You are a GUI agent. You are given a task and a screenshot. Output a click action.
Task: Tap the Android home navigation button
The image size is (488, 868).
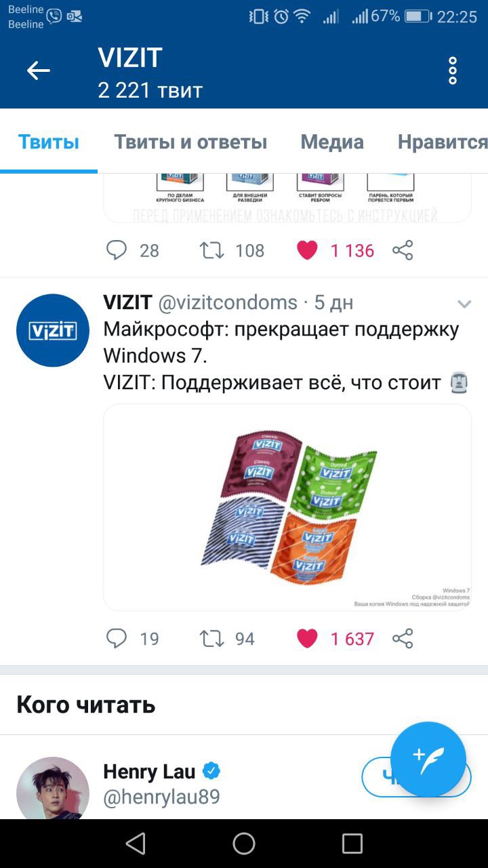click(244, 844)
